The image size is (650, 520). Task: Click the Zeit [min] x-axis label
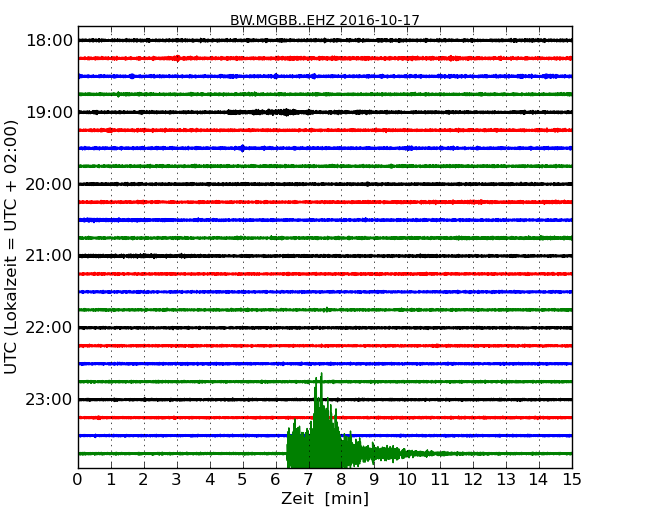click(x=325, y=498)
